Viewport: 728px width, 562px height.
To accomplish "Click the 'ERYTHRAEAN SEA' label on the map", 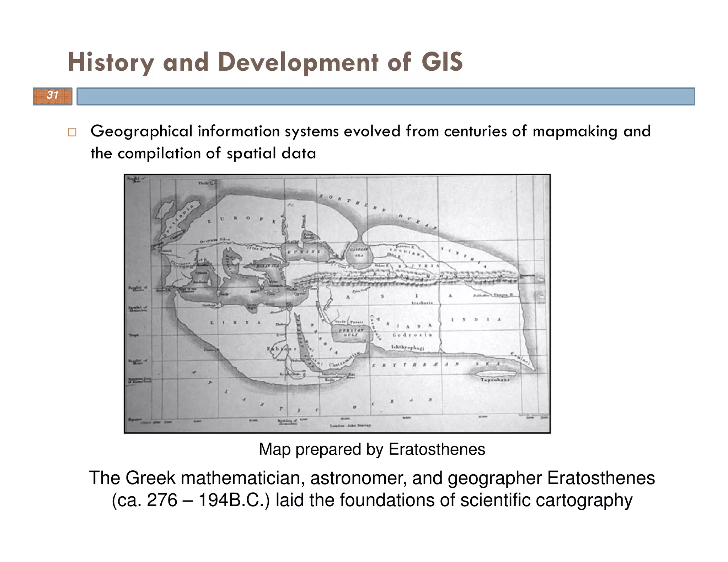I will [437, 364].
